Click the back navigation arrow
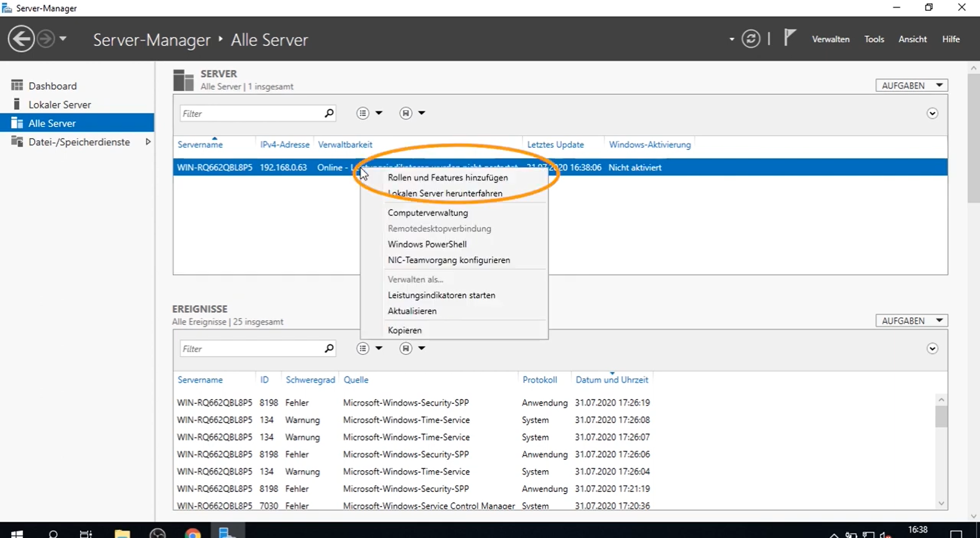Image resolution: width=980 pixels, height=538 pixels. click(21, 39)
